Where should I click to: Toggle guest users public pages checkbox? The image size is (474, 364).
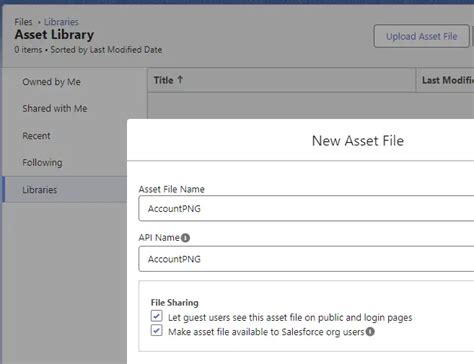coord(157,316)
